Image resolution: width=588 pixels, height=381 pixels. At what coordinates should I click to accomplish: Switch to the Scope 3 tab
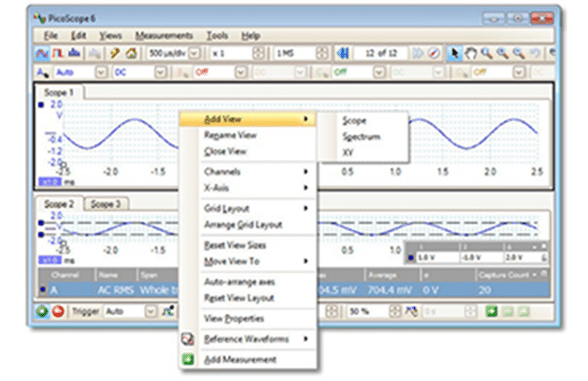[x=106, y=204]
